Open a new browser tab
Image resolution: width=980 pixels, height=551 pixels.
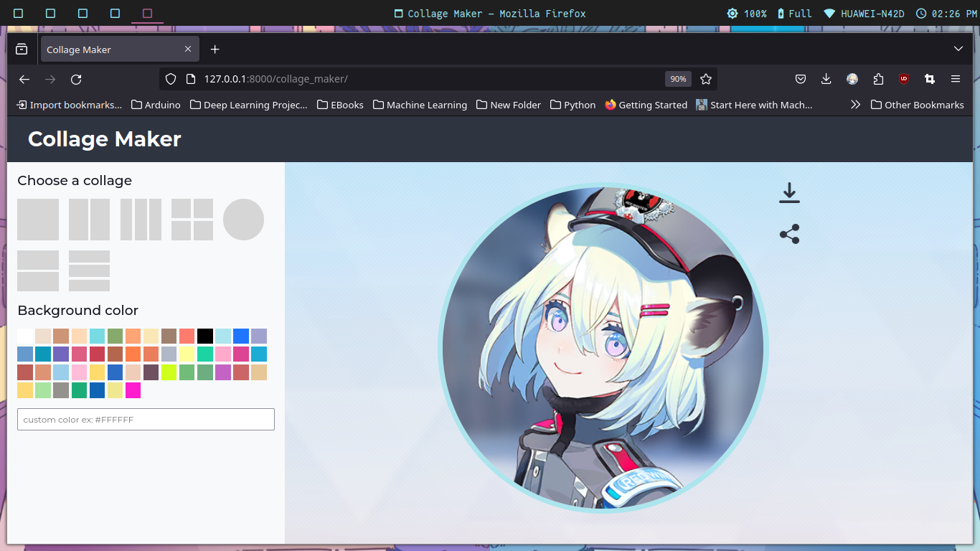(x=215, y=50)
